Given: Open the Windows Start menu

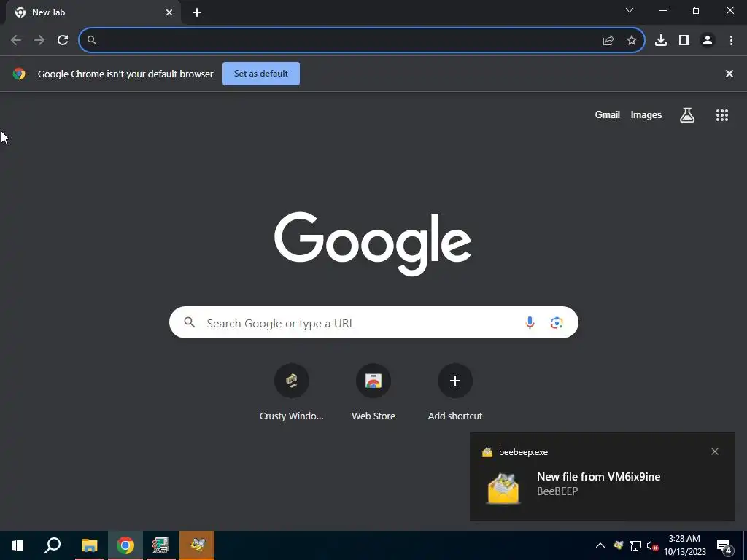Looking at the screenshot, I should [x=18, y=545].
